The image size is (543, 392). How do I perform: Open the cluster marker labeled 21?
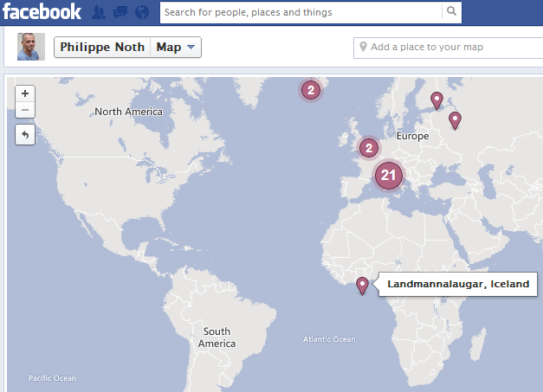(x=389, y=176)
